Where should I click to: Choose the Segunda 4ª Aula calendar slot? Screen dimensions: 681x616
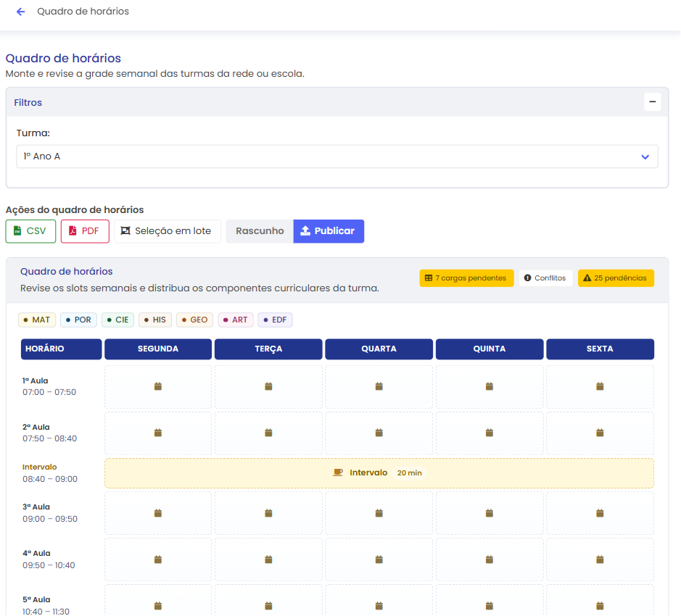click(x=158, y=560)
